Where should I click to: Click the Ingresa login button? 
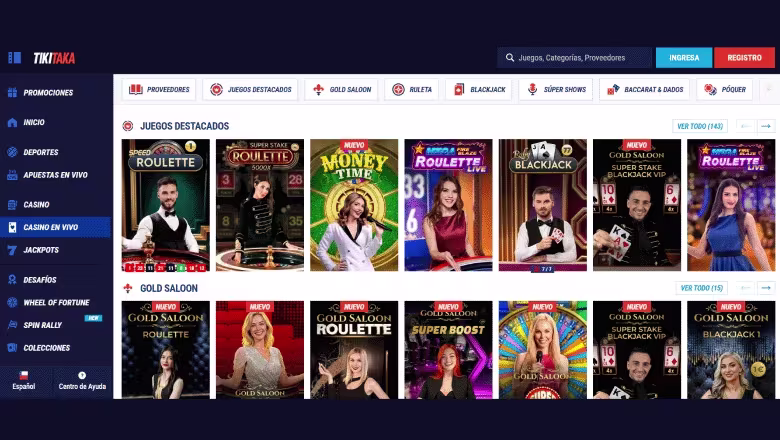click(684, 58)
